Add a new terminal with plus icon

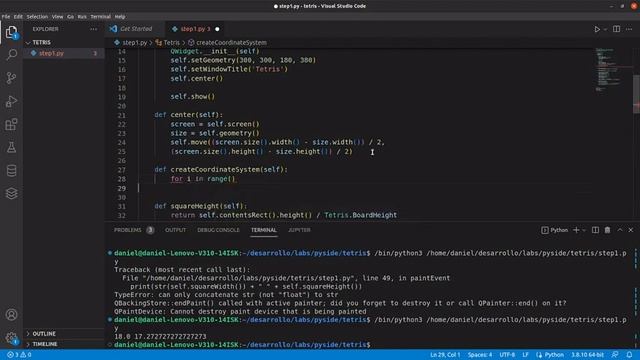click(576, 230)
